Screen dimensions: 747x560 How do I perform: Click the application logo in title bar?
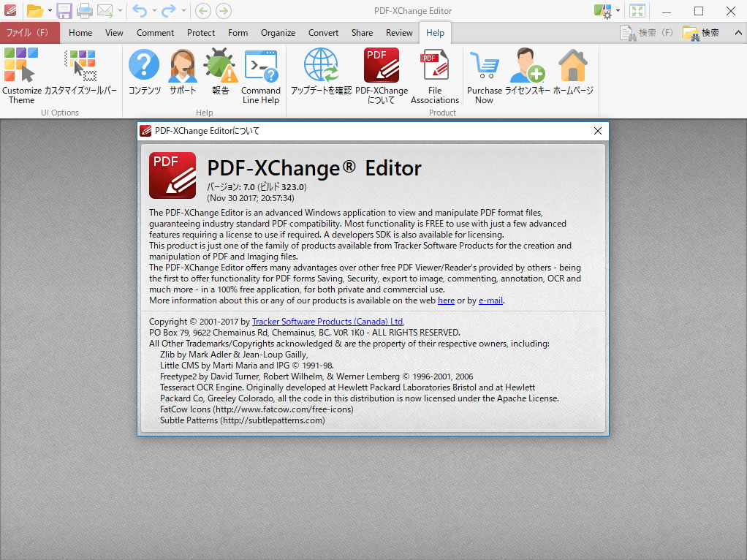(10, 10)
